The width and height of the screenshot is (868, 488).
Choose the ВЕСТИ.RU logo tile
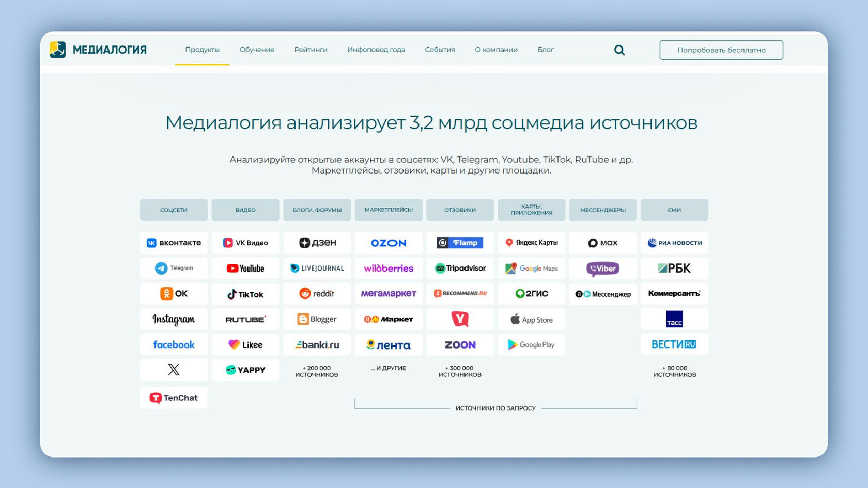tap(675, 344)
